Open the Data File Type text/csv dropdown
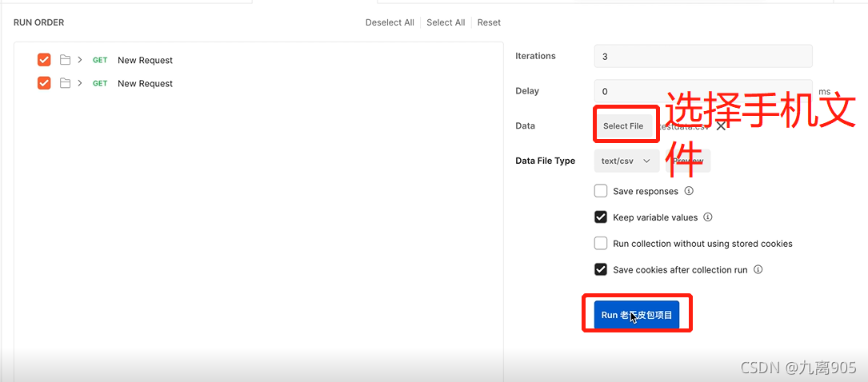Viewport: 868px width, 382px height. (626, 161)
